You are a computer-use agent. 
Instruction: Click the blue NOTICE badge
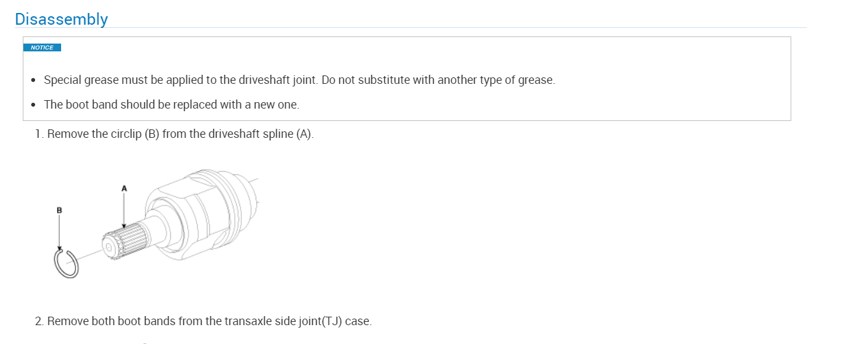click(x=42, y=47)
